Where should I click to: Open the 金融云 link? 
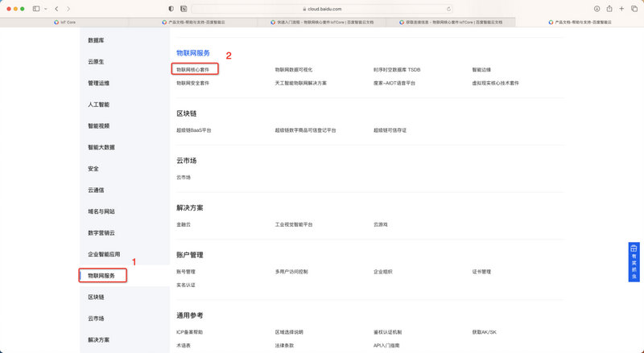[184, 224]
